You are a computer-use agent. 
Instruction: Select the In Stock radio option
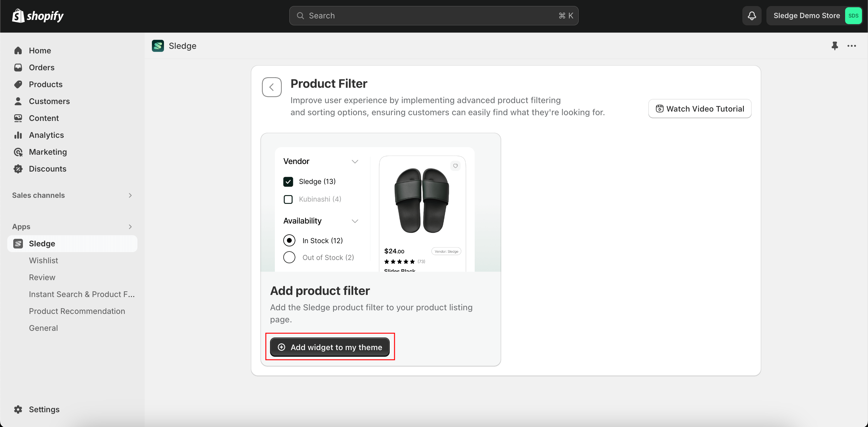(289, 240)
